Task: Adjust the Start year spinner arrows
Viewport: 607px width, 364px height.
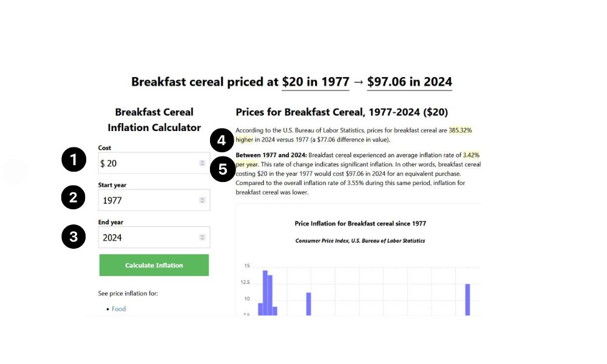Action: [202, 200]
